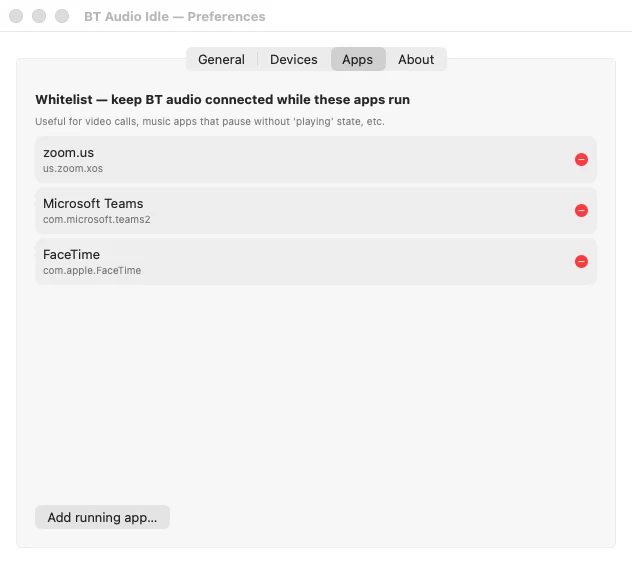The width and height of the screenshot is (632, 564).
Task: Select the FaceTime app name
Action: pyautogui.click(x=71, y=254)
